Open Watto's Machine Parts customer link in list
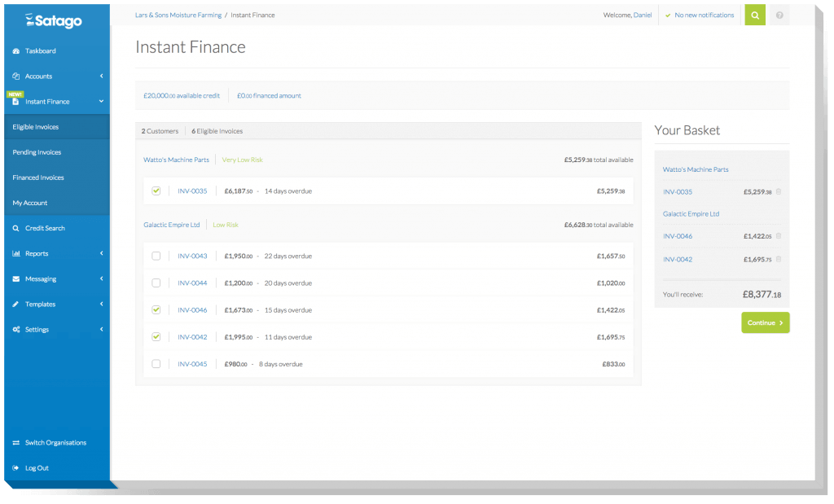 click(x=176, y=160)
